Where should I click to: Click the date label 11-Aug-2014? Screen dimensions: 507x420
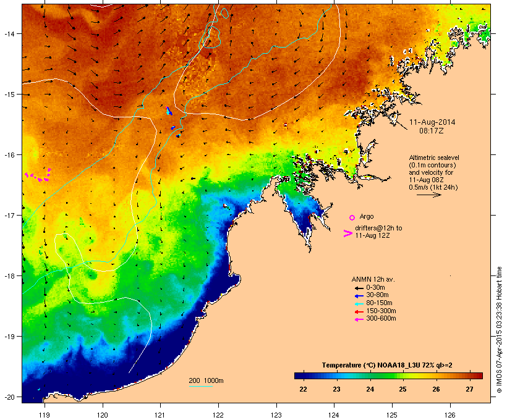(x=432, y=122)
